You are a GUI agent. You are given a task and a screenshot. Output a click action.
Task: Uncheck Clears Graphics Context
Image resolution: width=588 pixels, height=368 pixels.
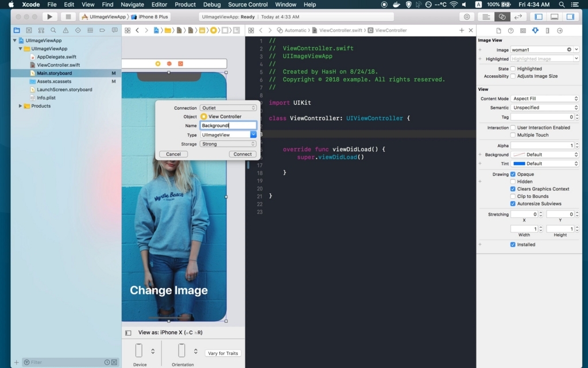tap(513, 189)
